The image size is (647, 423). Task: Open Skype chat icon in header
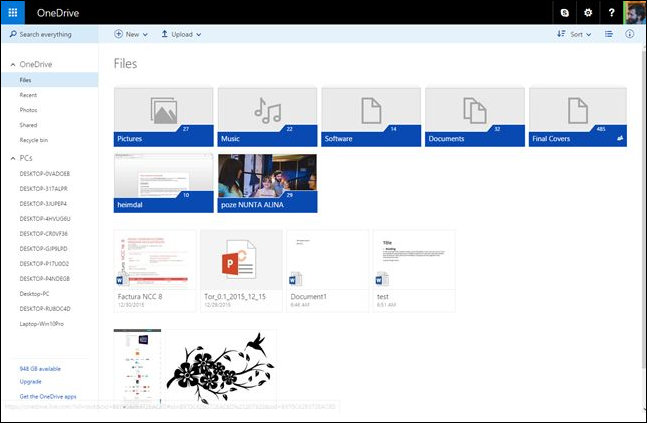[x=564, y=13]
